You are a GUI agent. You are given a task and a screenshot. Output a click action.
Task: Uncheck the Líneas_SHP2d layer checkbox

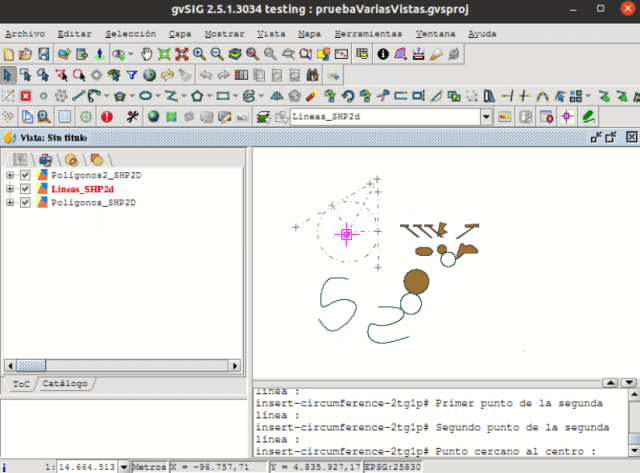(x=25, y=189)
